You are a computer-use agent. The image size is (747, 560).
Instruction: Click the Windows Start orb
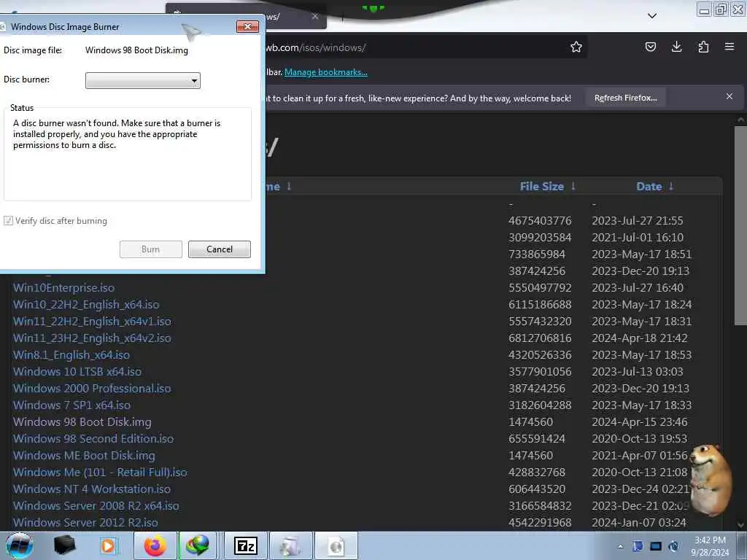(20, 545)
